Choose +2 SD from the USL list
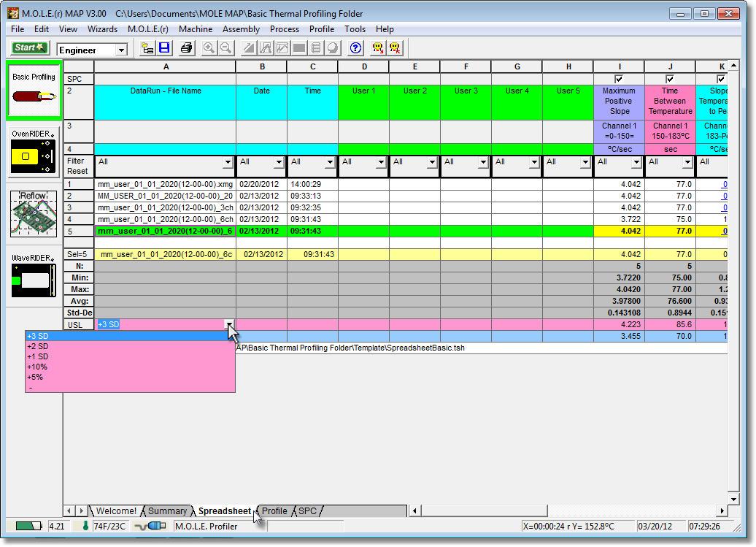The image size is (756, 547). [130, 346]
